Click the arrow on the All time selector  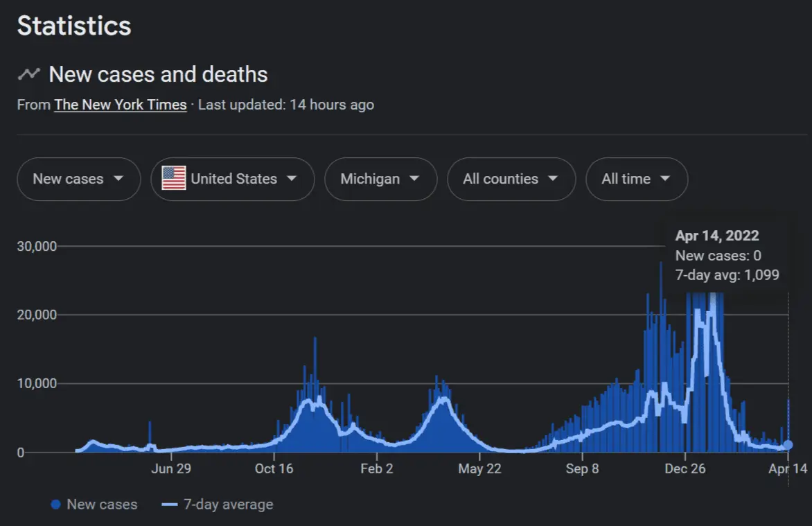pyautogui.click(x=665, y=179)
